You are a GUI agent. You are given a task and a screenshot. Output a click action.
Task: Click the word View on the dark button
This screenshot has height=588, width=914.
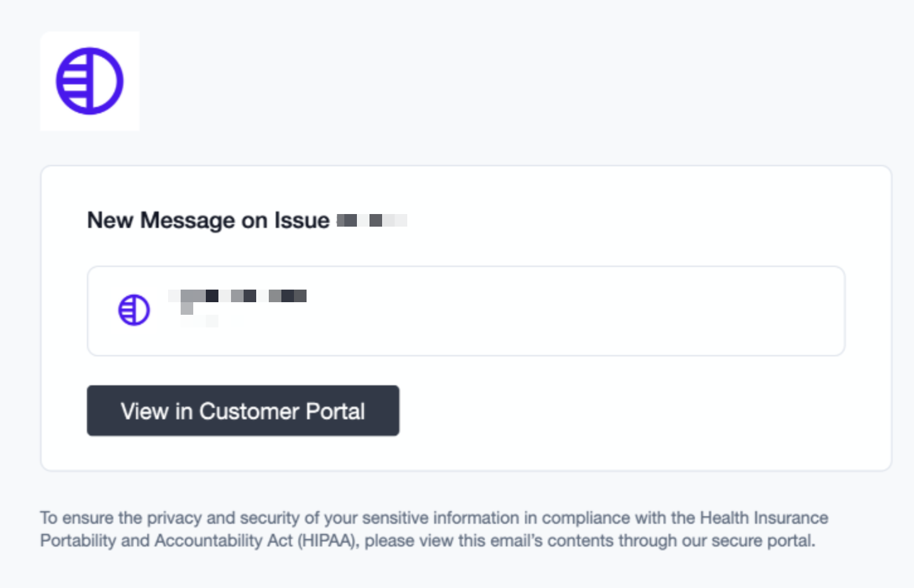tap(144, 411)
